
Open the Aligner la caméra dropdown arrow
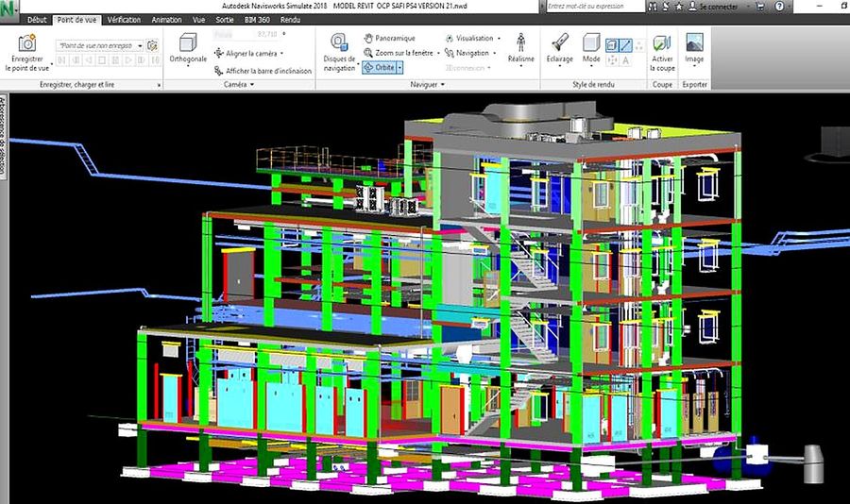[x=281, y=53]
